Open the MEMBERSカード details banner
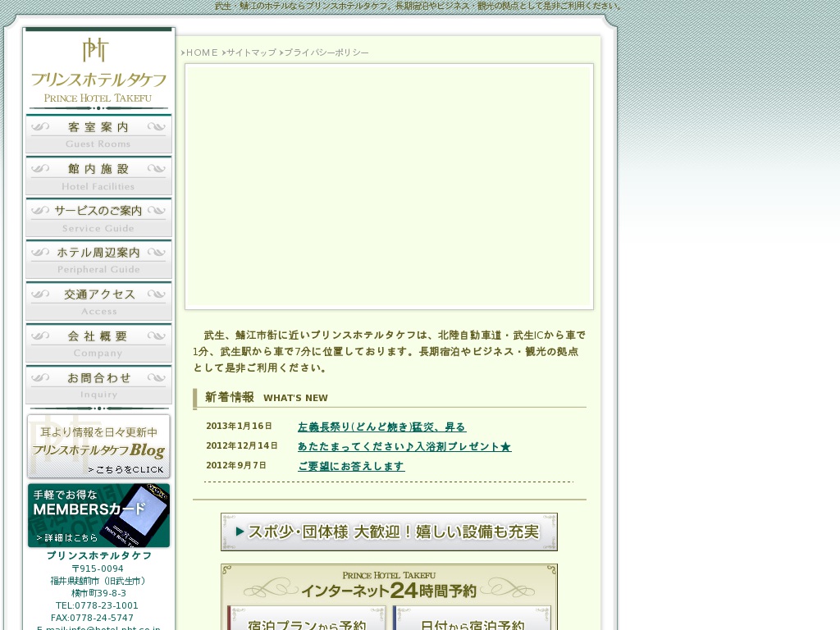This screenshot has width=840, height=630. click(x=98, y=515)
